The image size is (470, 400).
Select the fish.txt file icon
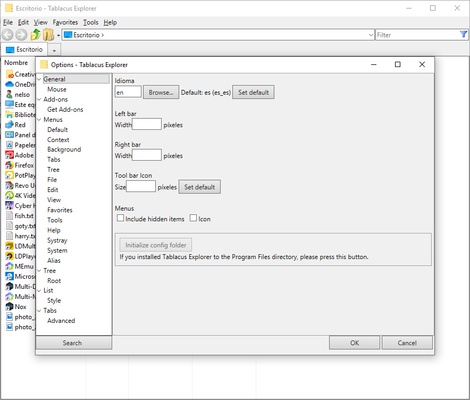pyautogui.click(x=9, y=216)
